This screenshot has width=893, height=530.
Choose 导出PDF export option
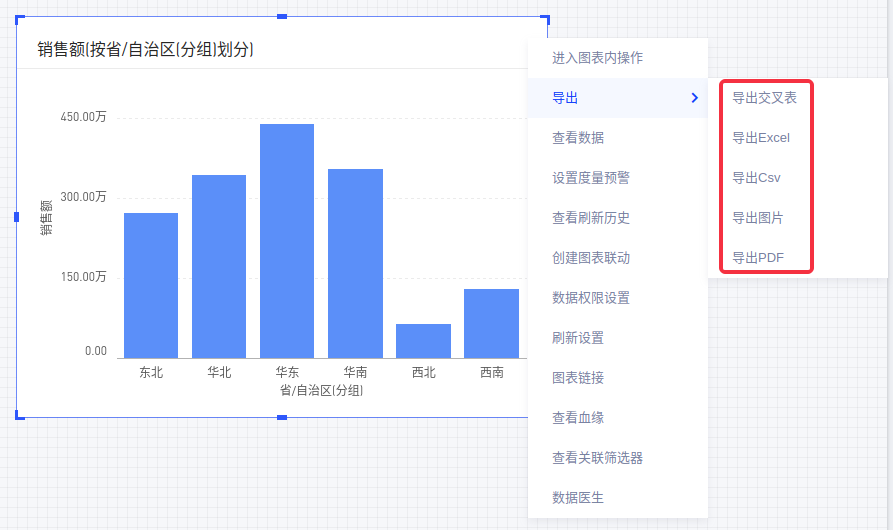click(x=758, y=258)
